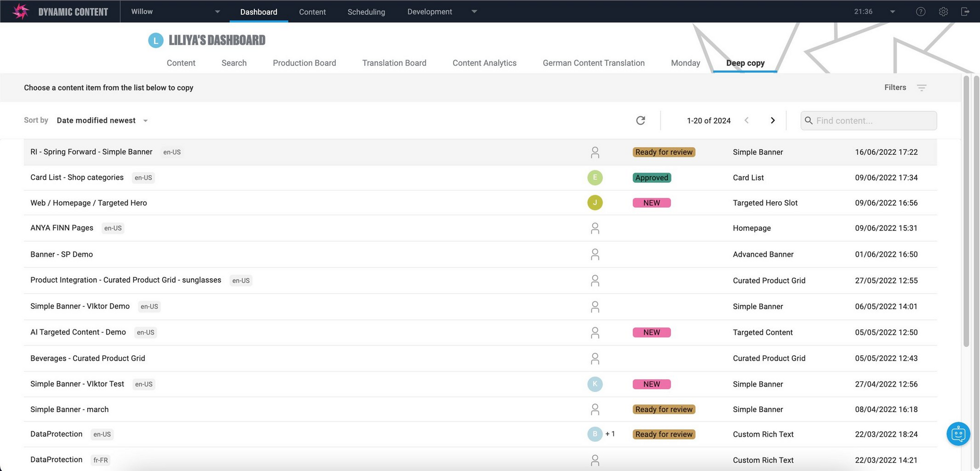This screenshot has width=980, height=471.
Task: Click assignee avatar J on Targeted Hero row
Action: pyautogui.click(x=595, y=203)
